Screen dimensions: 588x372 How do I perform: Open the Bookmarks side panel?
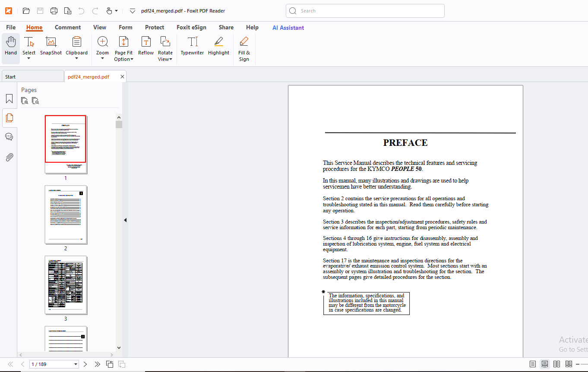pyautogui.click(x=9, y=99)
